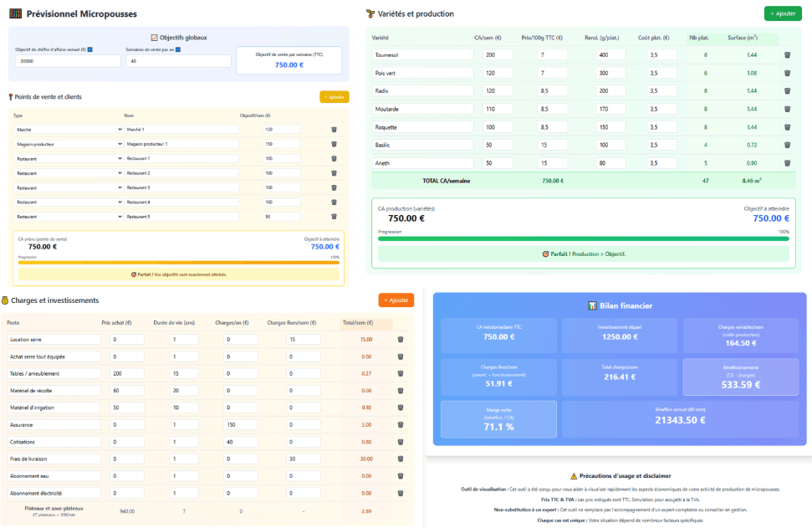
Task: Add a new sales point with yellow Ajouter
Action: point(335,97)
